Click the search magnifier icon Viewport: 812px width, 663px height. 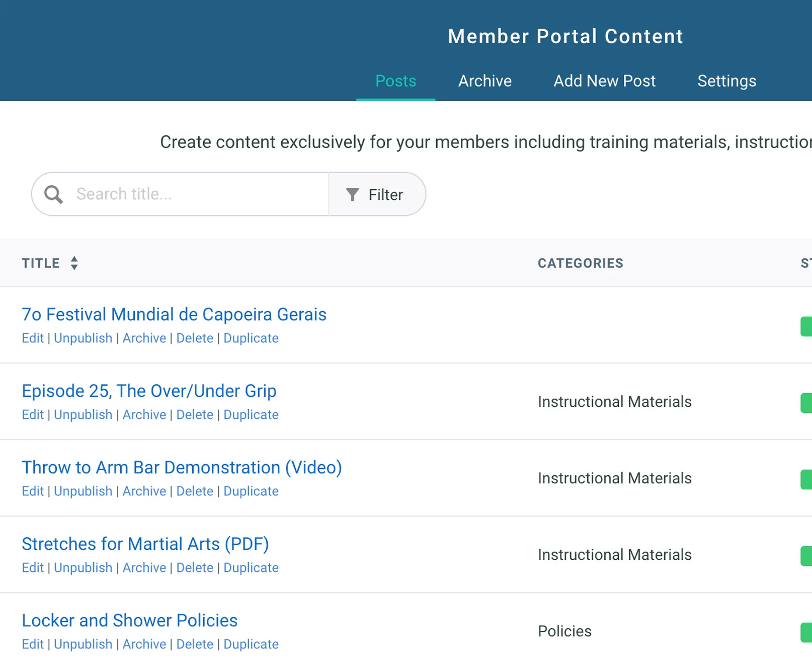pos(53,194)
